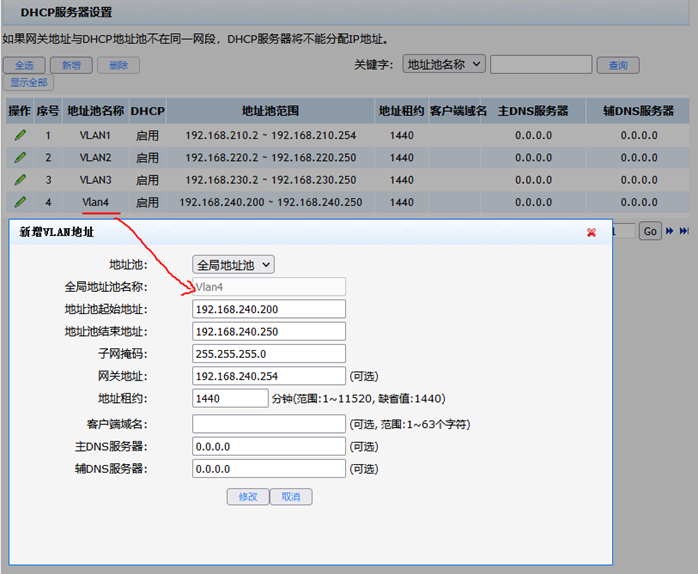Click 启用 status in VLAN2 row
The image size is (698, 574).
[147, 157]
